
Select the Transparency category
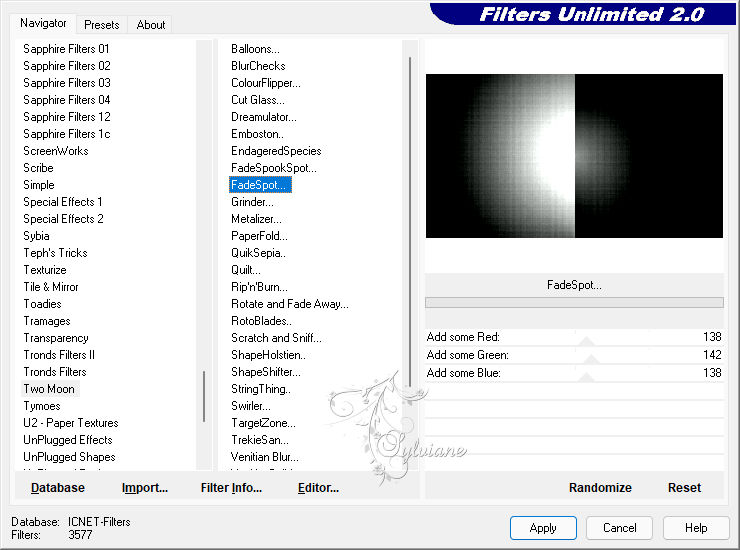[56, 338]
